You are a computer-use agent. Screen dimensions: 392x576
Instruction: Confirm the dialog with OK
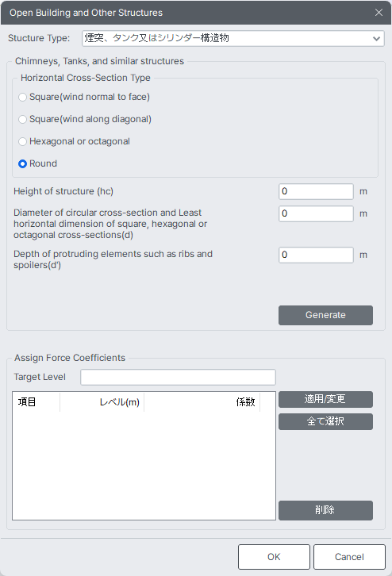[274, 557]
